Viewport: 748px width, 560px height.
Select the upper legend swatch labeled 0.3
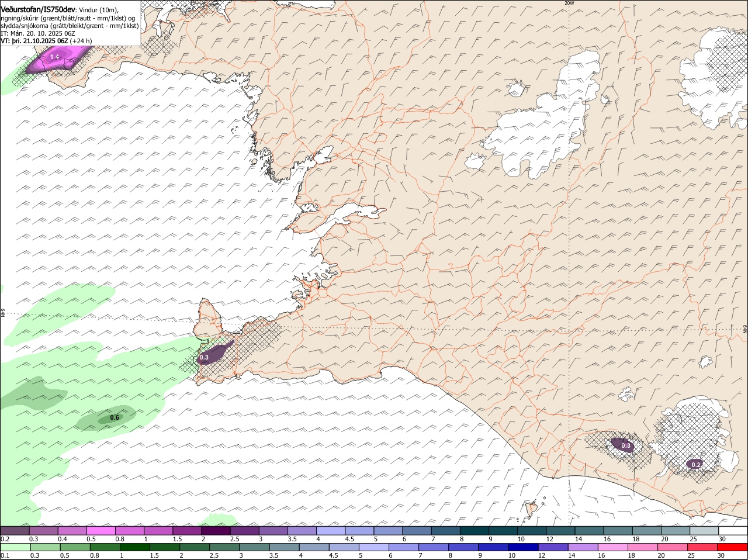tap(44, 531)
